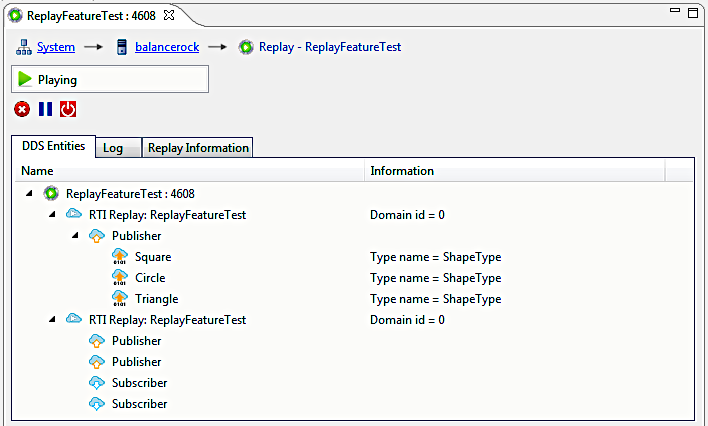Click the Circle data writer icon

(120, 277)
